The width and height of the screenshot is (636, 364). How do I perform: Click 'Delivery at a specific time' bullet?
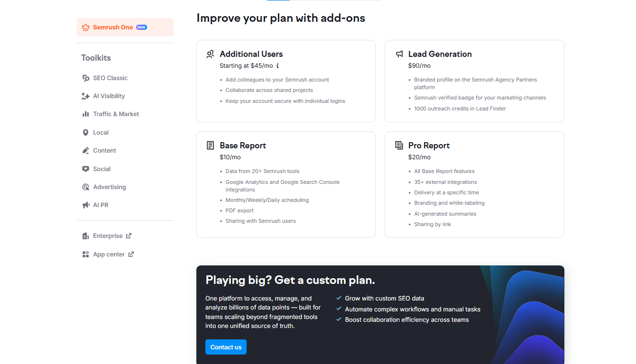pos(446,192)
